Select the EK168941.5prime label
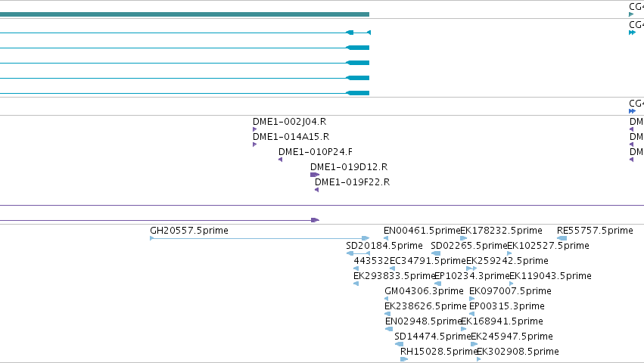The height and width of the screenshot is (363, 644). click(x=502, y=321)
